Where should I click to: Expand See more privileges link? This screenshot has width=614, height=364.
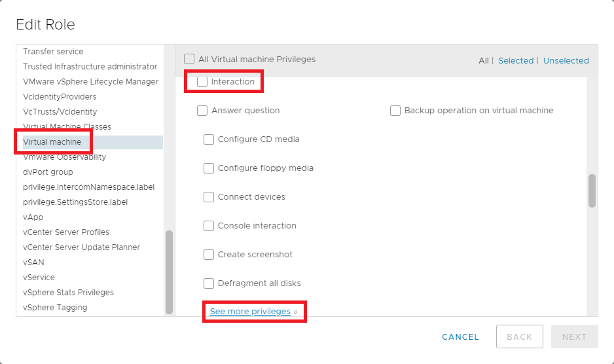coord(250,312)
